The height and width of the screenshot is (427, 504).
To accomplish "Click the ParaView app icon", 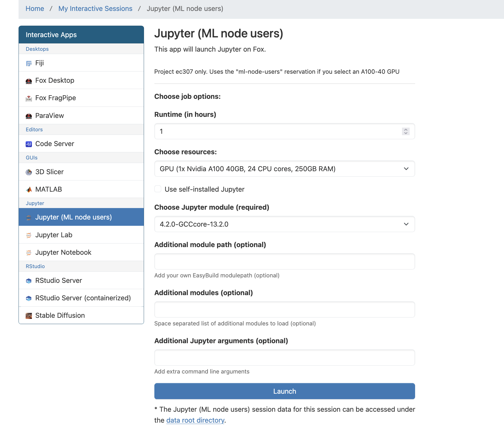I will (x=29, y=116).
